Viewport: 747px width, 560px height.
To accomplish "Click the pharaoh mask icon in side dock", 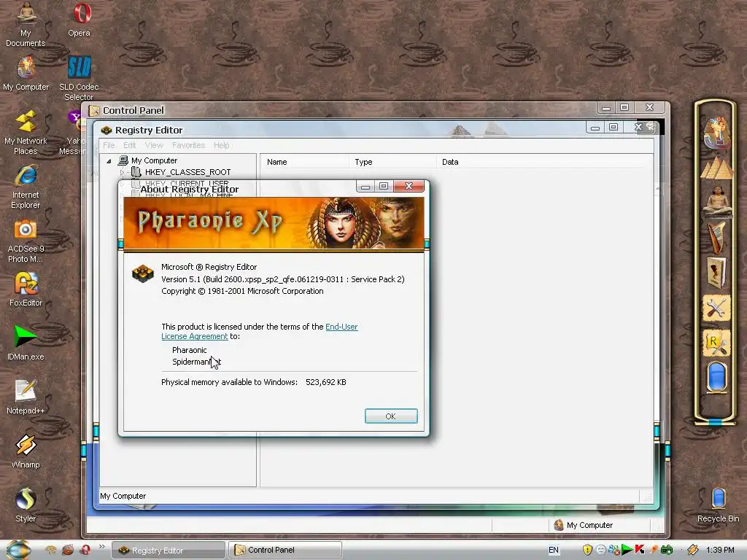I will point(716,133).
